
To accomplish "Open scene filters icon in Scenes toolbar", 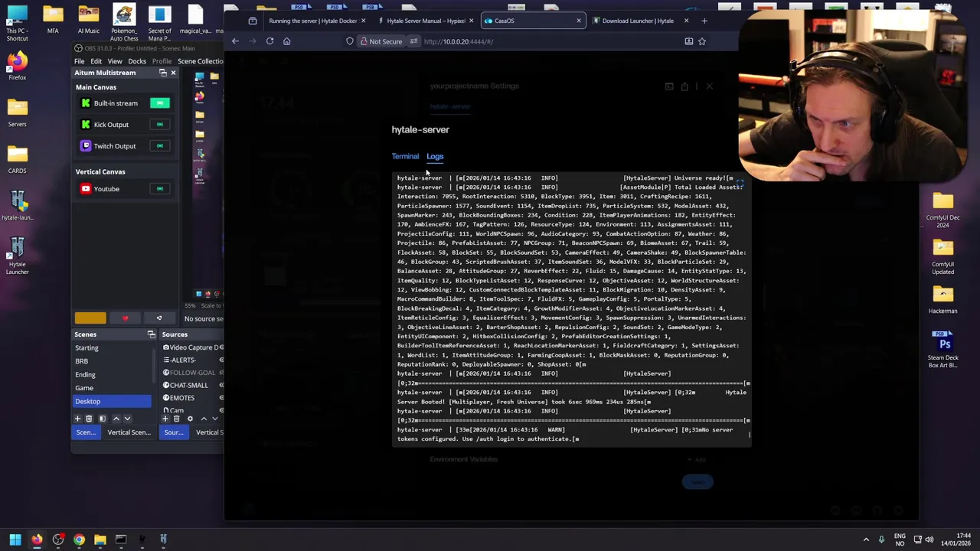I will [x=103, y=419].
